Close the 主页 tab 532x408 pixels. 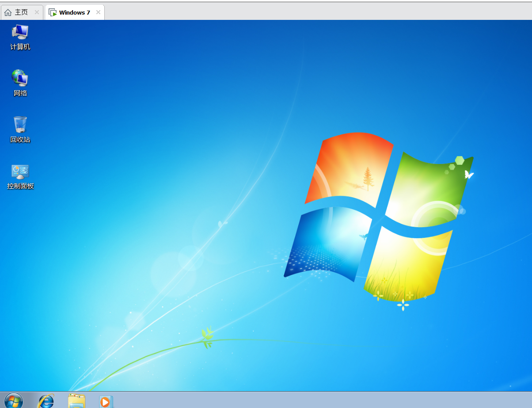(x=37, y=12)
